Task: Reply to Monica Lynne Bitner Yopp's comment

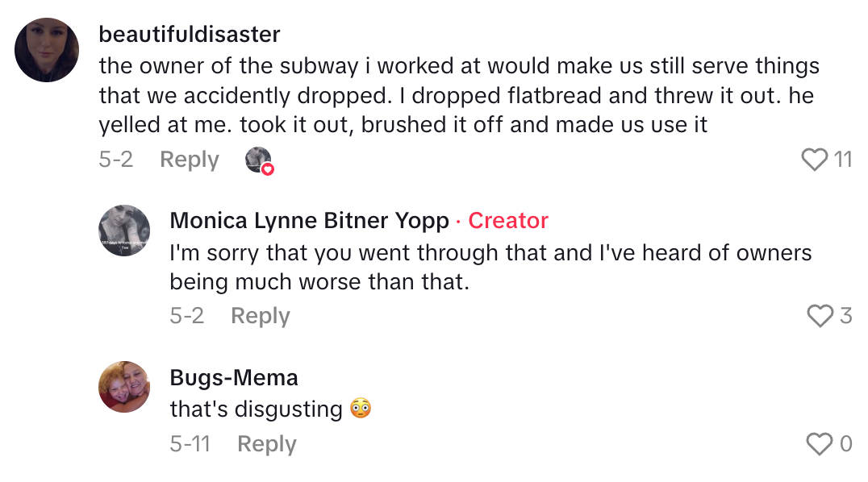Action: click(x=260, y=315)
